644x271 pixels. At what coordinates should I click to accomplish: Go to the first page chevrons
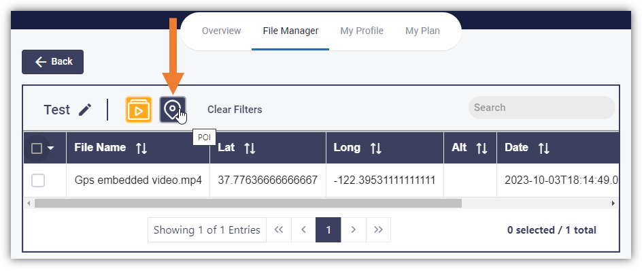tap(279, 230)
